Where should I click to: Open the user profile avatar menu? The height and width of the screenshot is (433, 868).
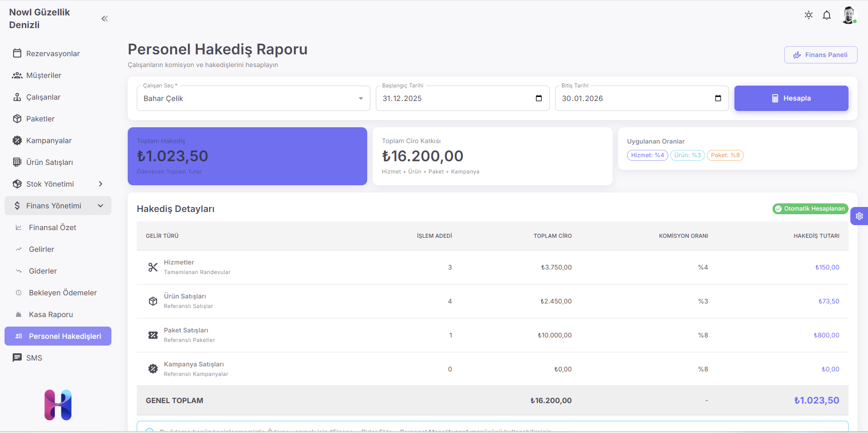[x=848, y=15]
